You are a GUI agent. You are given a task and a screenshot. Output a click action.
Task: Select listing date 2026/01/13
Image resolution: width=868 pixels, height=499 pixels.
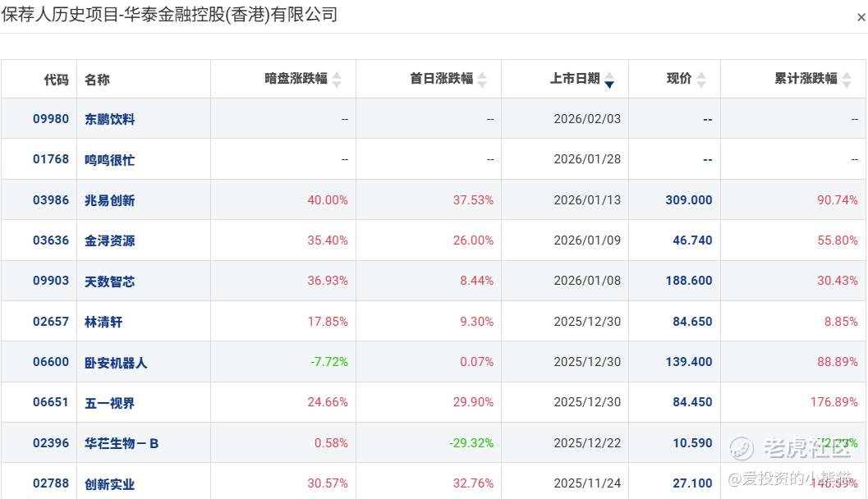coord(587,199)
